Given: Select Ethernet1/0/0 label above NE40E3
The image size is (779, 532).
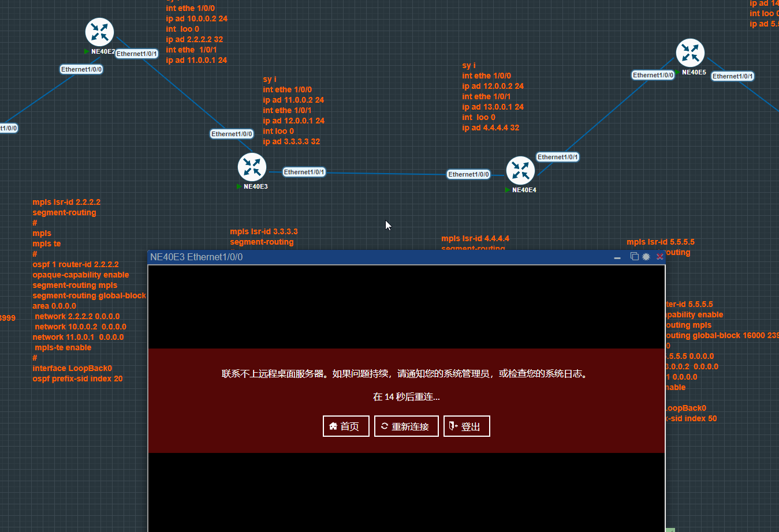Looking at the screenshot, I should 232,134.
